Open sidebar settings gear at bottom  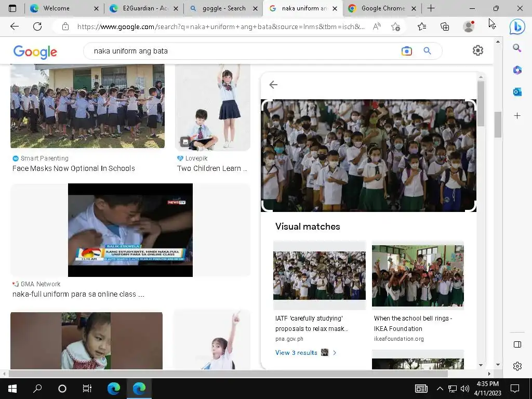[x=517, y=366]
